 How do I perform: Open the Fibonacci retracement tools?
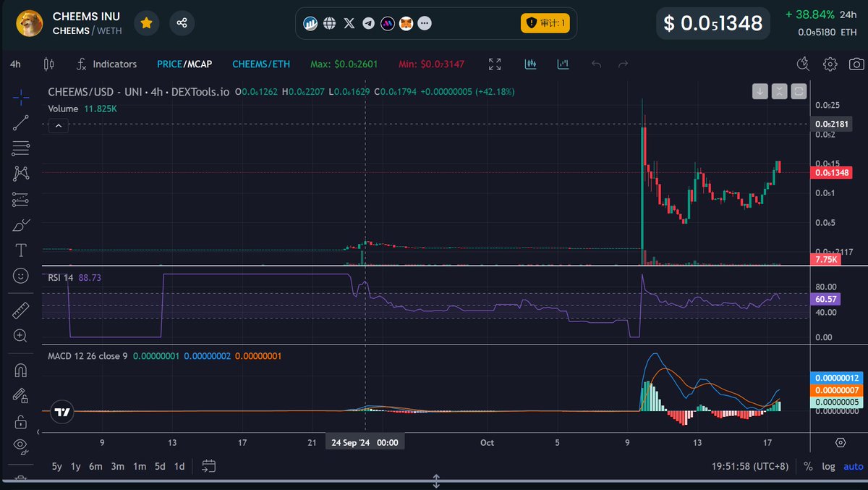(x=20, y=148)
